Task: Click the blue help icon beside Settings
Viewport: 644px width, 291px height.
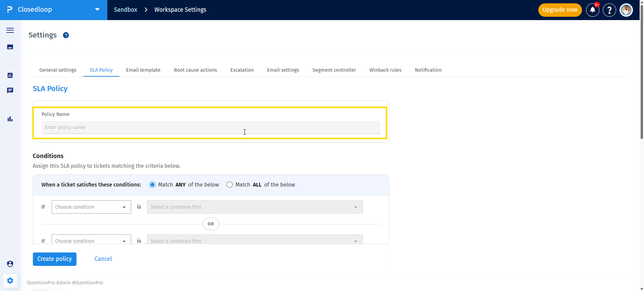Action: [66, 35]
